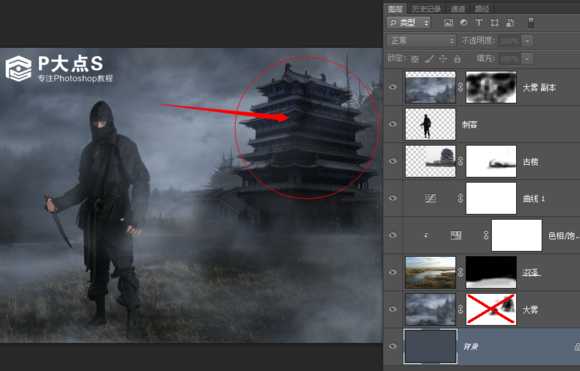Image resolution: width=580 pixels, height=371 pixels.
Task: Open the opacity slider dropdown arrow
Action: (x=528, y=41)
